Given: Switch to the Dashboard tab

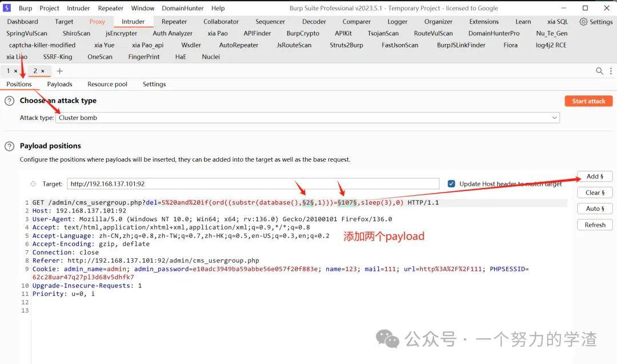Looking at the screenshot, I should click(22, 22).
